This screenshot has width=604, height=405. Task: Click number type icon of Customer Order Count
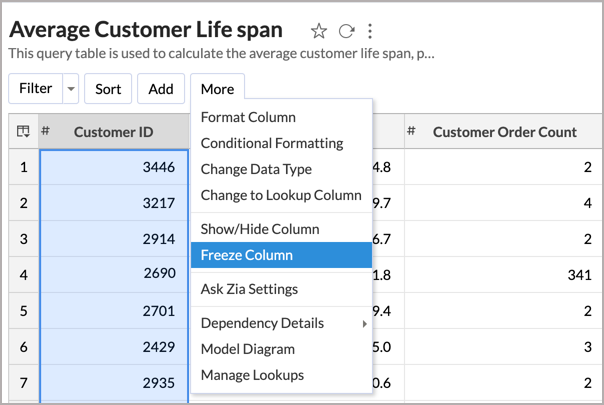411,131
